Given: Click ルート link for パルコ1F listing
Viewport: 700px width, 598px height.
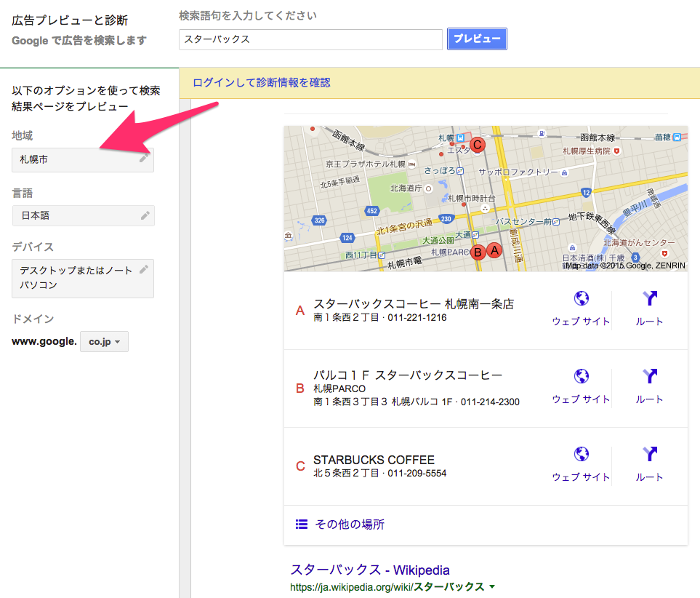Looking at the screenshot, I should [649, 399].
